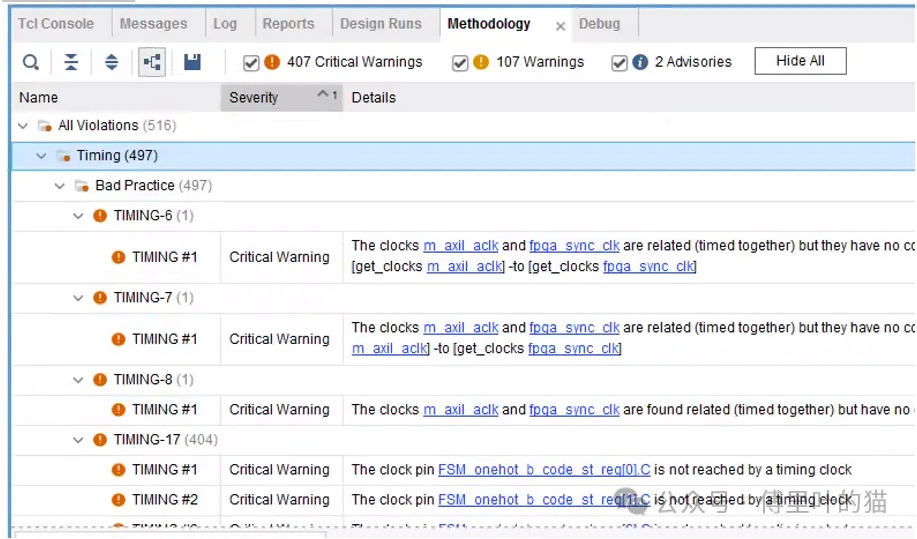Collapse the TIMING-17 category
Image resolution: width=917 pixels, height=539 pixels.
coord(79,440)
